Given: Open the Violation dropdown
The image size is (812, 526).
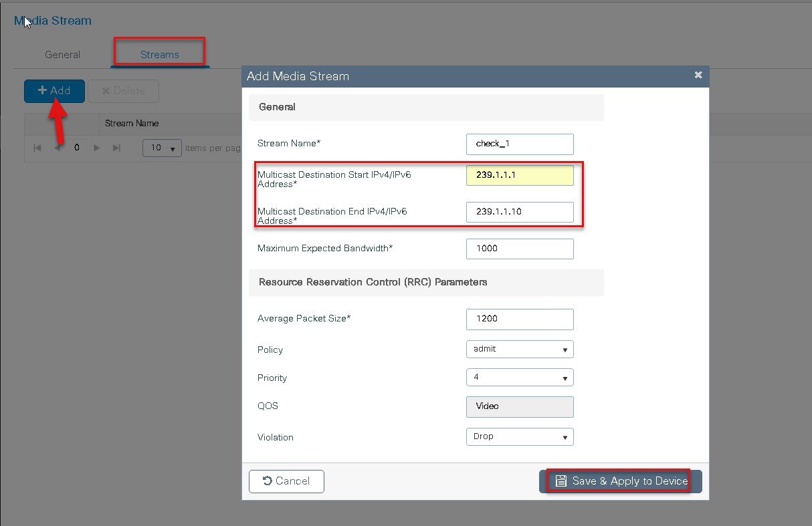Looking at the screenshot, I should click(x=520, y=436).
